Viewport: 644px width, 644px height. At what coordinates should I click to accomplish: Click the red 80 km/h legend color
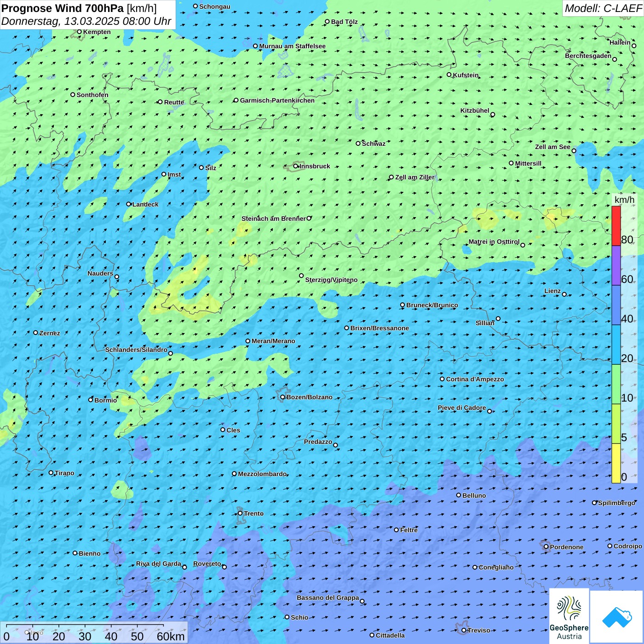[616, 226]
